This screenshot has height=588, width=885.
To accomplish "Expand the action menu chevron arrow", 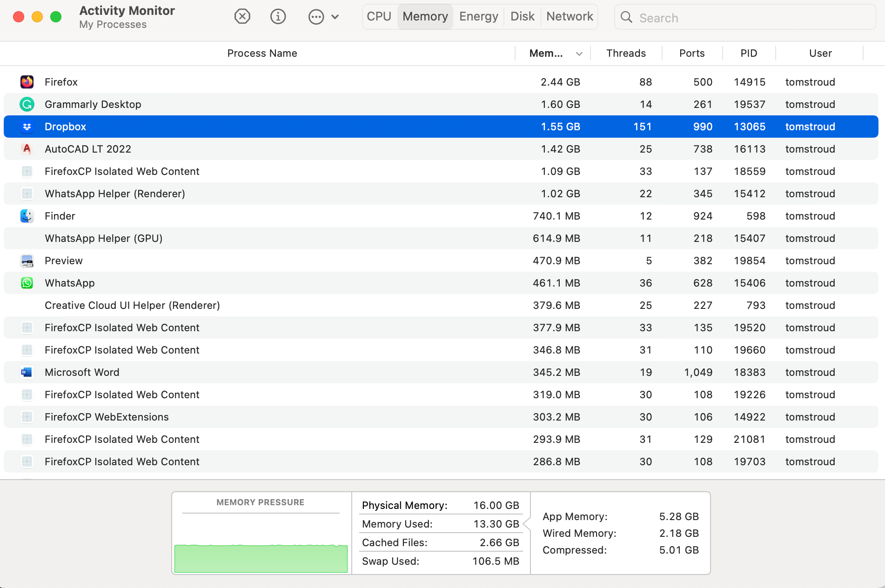I will tap(335, 17).
